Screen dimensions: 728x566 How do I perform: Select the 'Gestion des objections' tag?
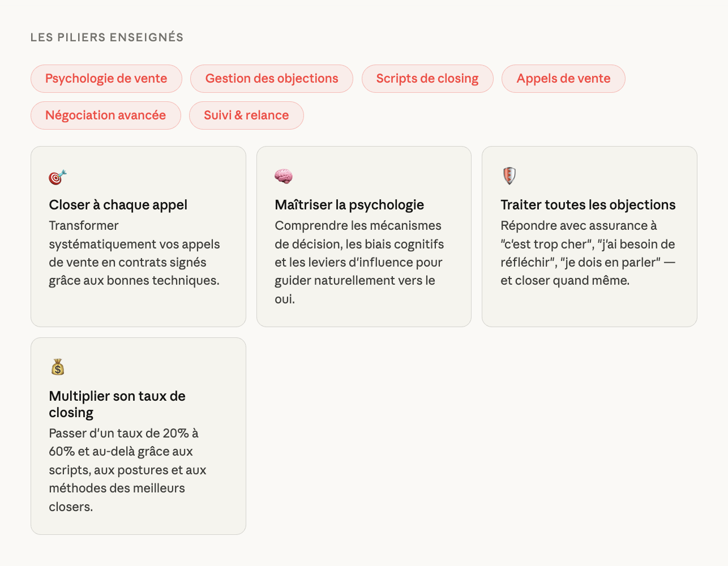(x=271, y=79)
